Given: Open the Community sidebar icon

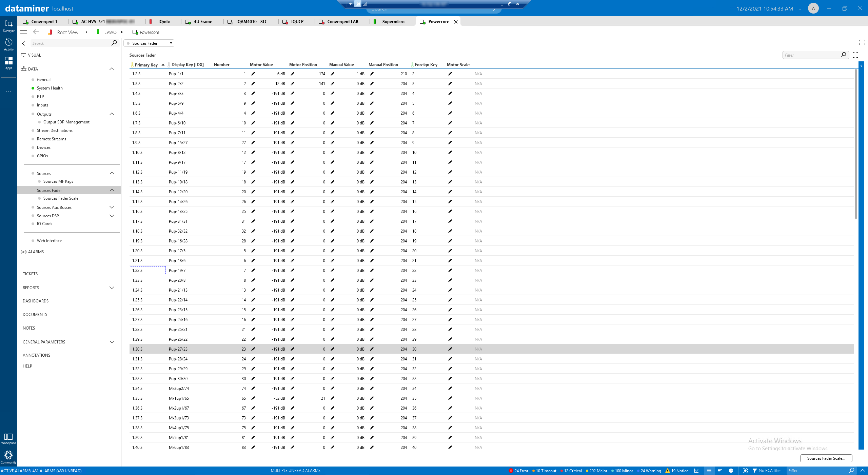Looking at the screenshot, I should point(8,457).
